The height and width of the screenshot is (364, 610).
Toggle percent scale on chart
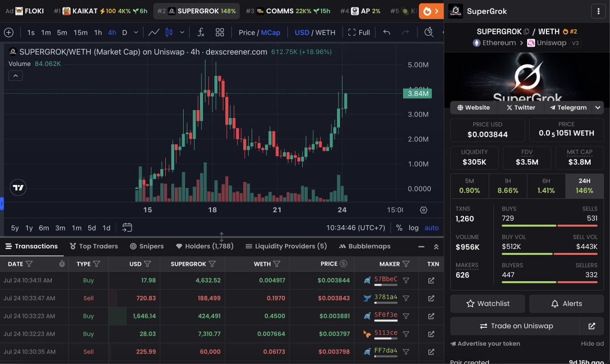399,227
